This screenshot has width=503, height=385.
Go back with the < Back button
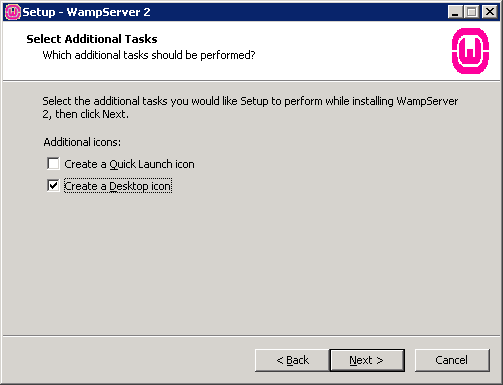292,360
